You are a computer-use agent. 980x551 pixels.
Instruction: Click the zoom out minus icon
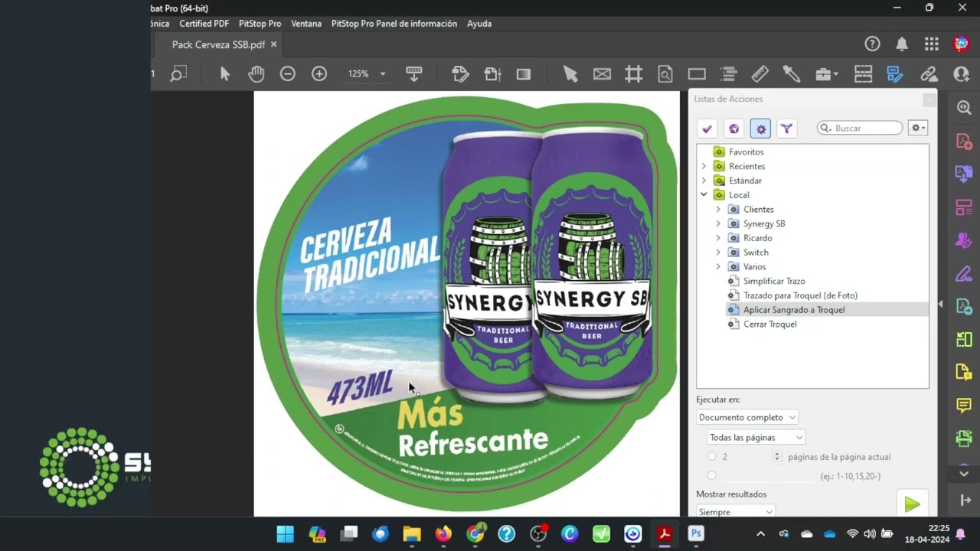tap(288, 74)
